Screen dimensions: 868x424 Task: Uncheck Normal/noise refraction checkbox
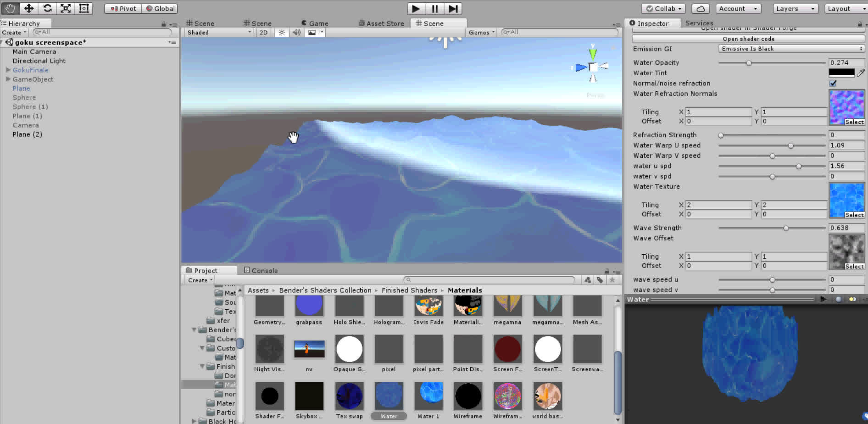click(x=833, y=83)
